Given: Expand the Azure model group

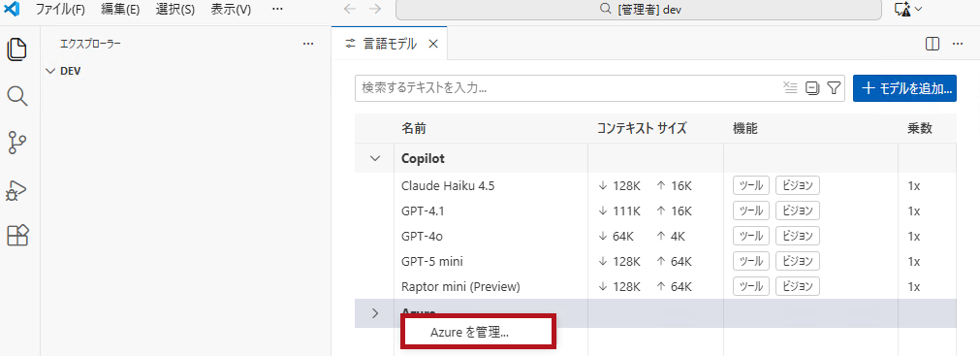Looking at the screenshot, I should click(375, 313).
